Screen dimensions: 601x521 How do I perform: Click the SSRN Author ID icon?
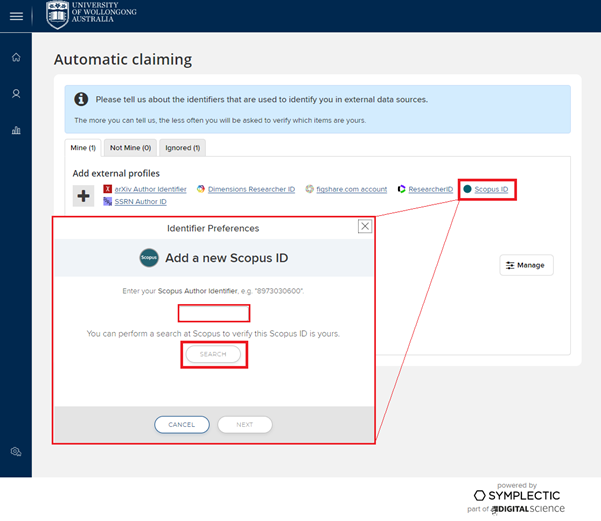108,201
